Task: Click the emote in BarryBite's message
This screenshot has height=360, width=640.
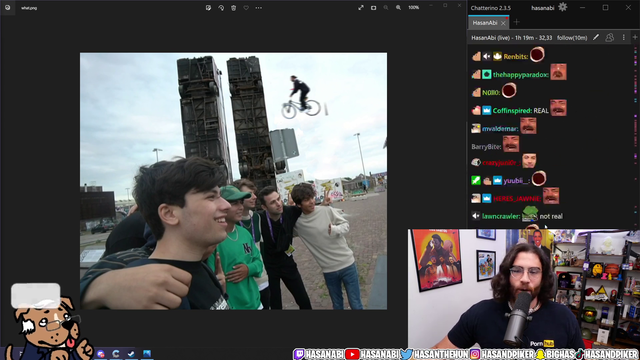Action: [x=511, y=144]
